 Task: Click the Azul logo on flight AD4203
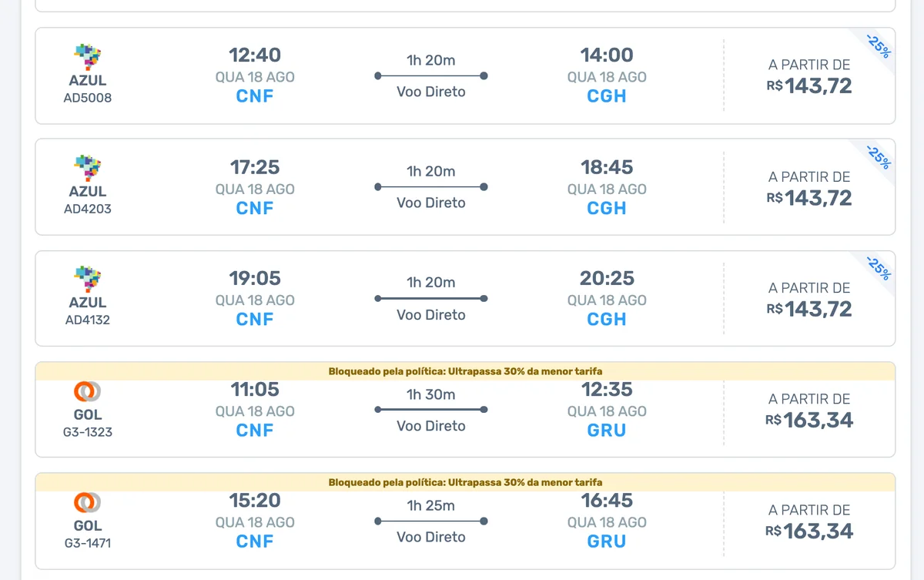[x=88, y=168]
